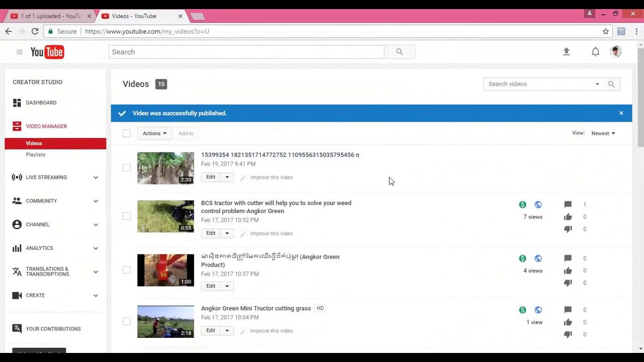644x362 pixels.
Task: Open the hamburger guide menu
Action: point(19,52)
